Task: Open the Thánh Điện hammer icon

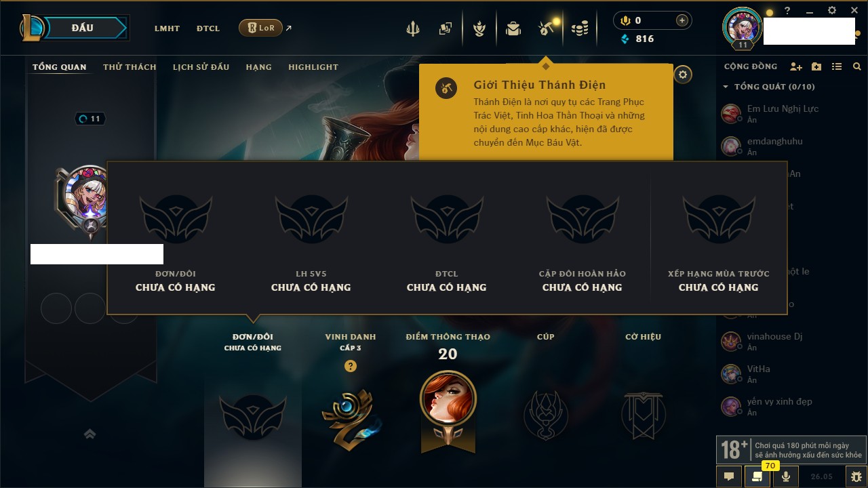Action: click(546, 28)
